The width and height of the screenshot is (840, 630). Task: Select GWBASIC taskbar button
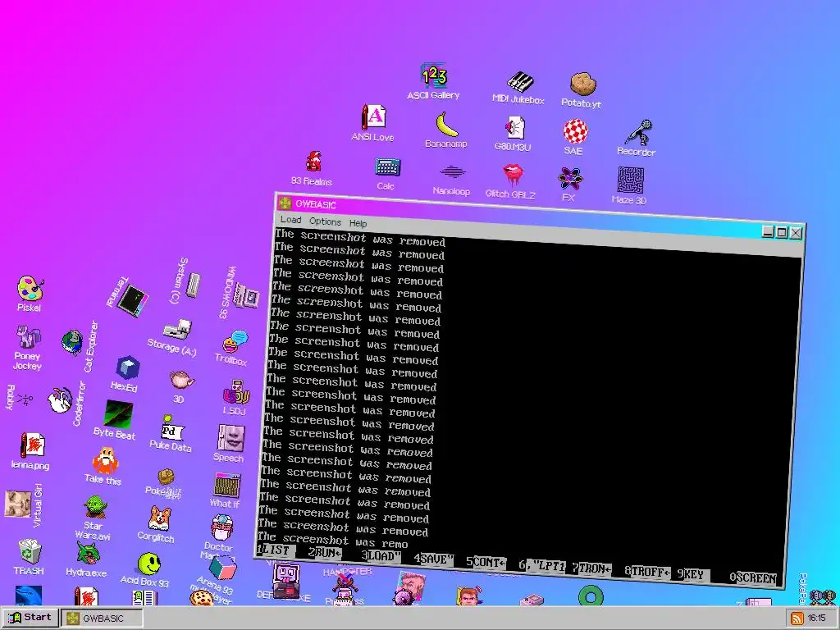(102, 618)
